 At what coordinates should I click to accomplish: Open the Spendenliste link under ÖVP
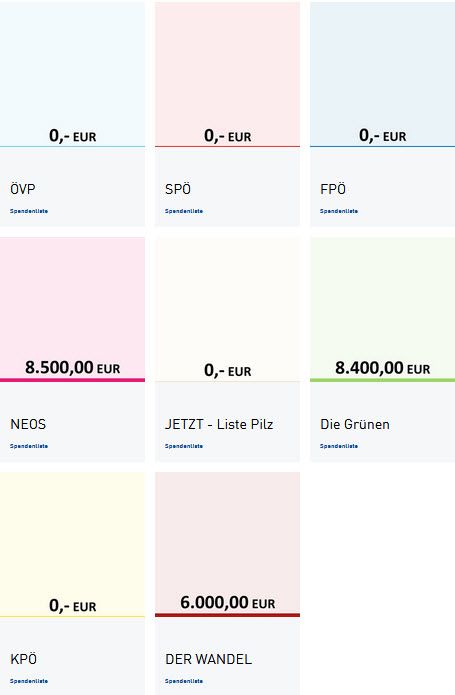tap(29, 211)
